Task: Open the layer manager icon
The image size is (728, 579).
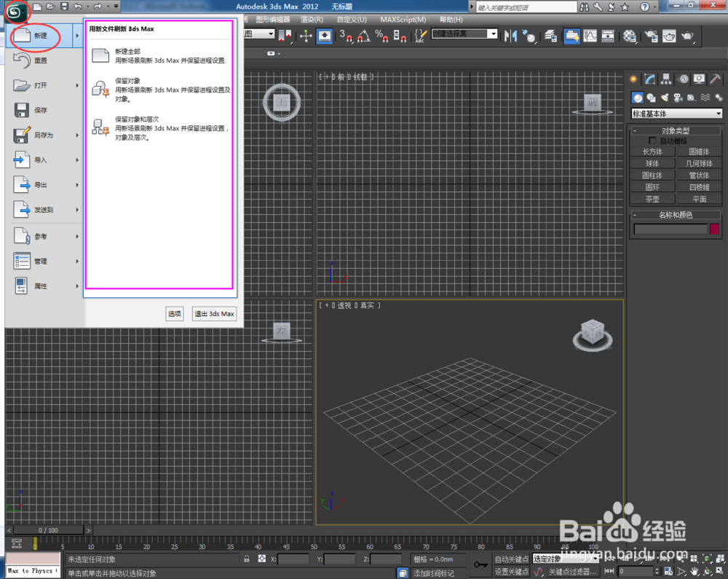Action: pyautogui.click(x=550, y=36)
